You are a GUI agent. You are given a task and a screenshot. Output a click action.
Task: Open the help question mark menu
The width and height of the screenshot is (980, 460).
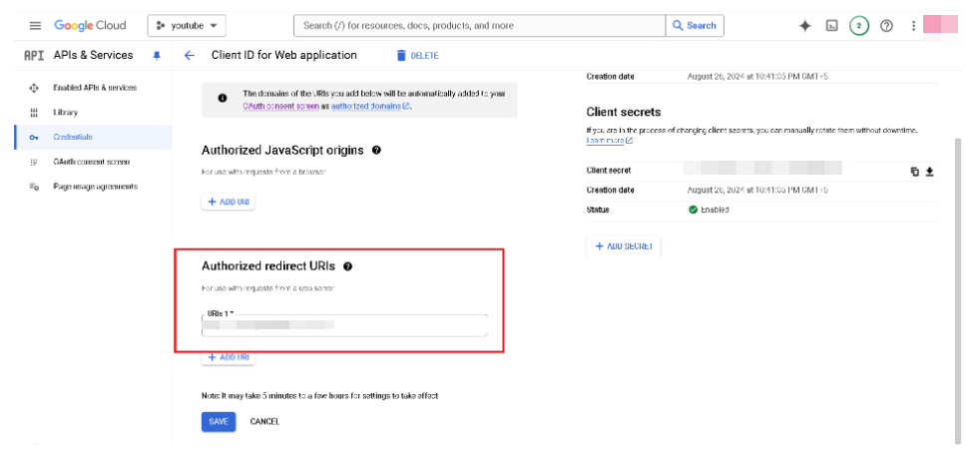coord(886,26)
